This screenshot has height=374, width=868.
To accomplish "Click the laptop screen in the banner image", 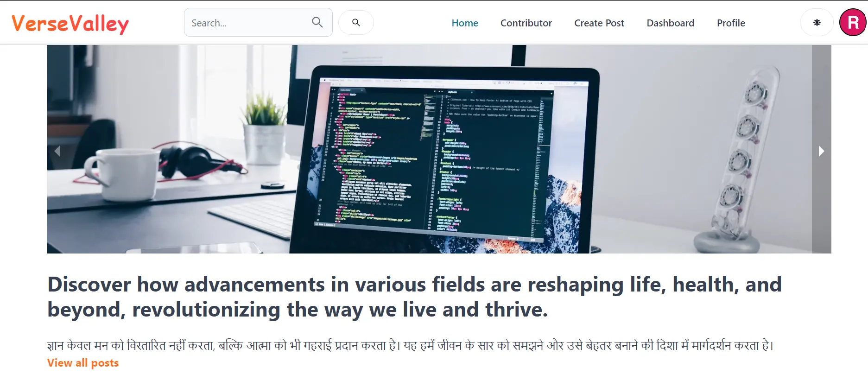I will (x=436, y=158).
